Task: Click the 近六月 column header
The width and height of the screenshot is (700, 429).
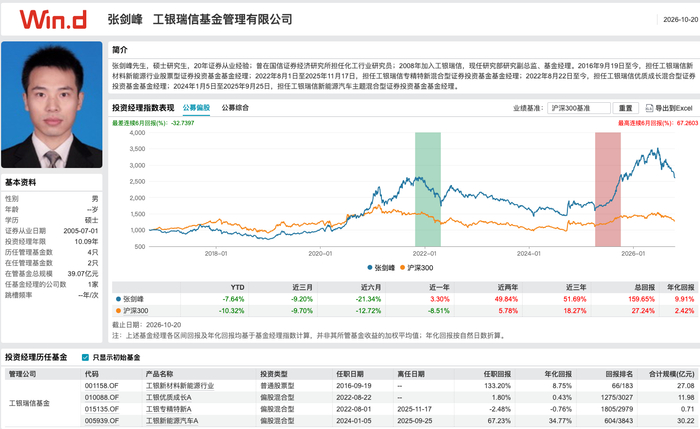Action: tap(371, 287)
